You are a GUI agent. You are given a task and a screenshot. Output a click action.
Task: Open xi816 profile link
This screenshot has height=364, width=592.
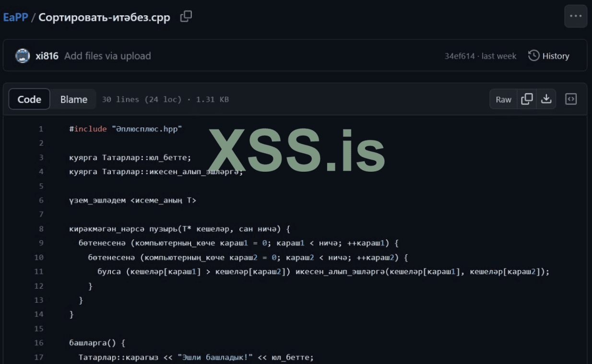[47, 56]
